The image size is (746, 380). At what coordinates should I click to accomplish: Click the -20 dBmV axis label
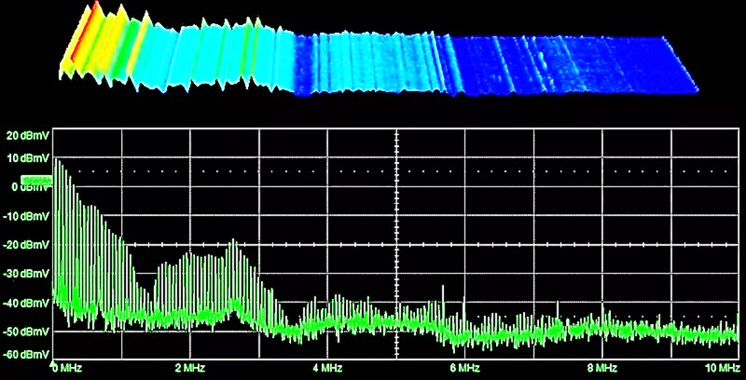coord(27,244)
